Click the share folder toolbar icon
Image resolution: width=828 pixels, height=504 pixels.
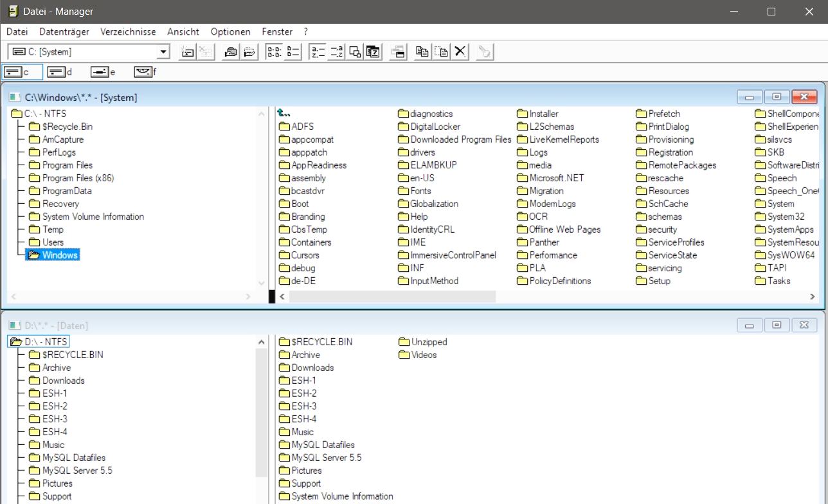coord(231,52)
